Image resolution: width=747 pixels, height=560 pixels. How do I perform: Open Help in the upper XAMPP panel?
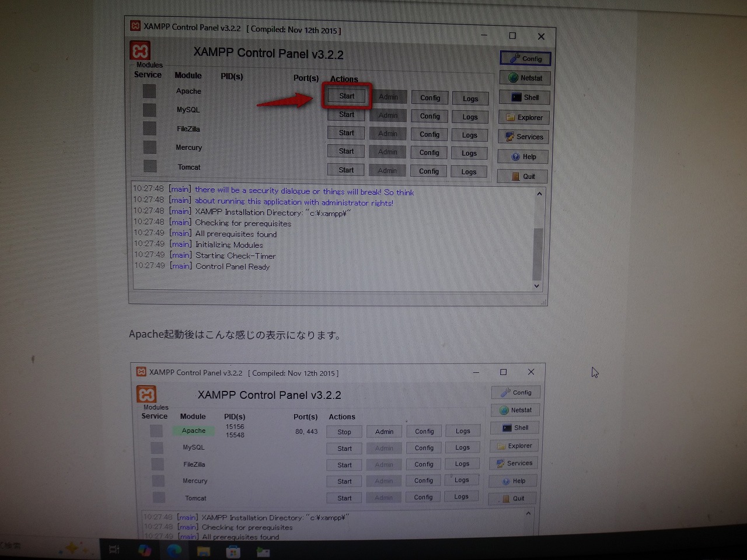coord(523,157)
